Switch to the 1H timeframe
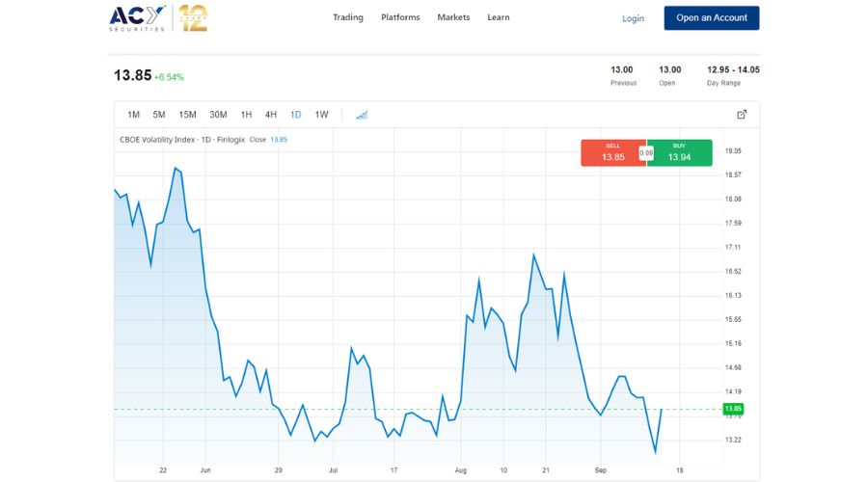 coord(246,115)
